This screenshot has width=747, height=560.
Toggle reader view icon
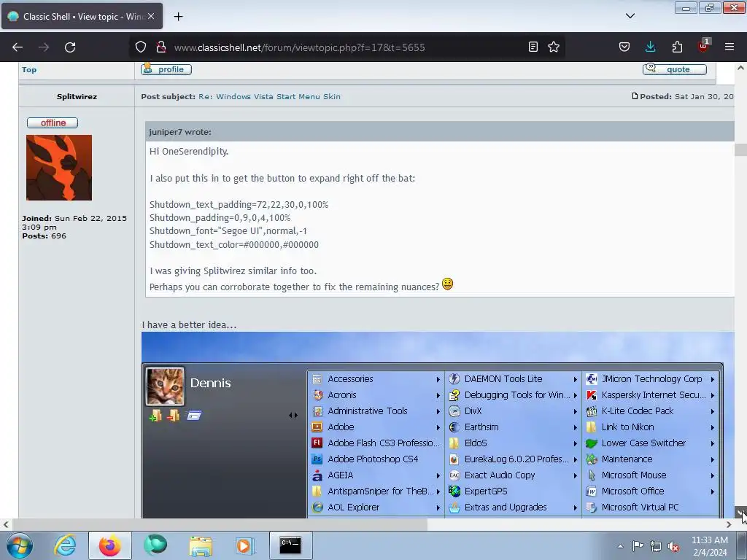(x=533, y=47)
